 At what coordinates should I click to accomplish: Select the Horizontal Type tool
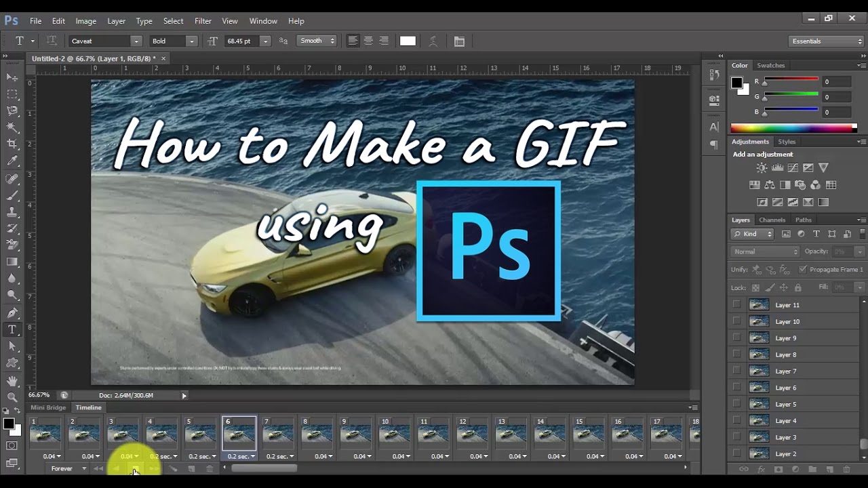12,330
